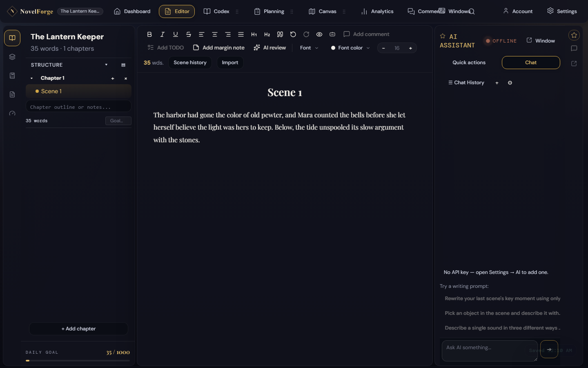Align text left
The image size is (588, 368).
(202, 34)
